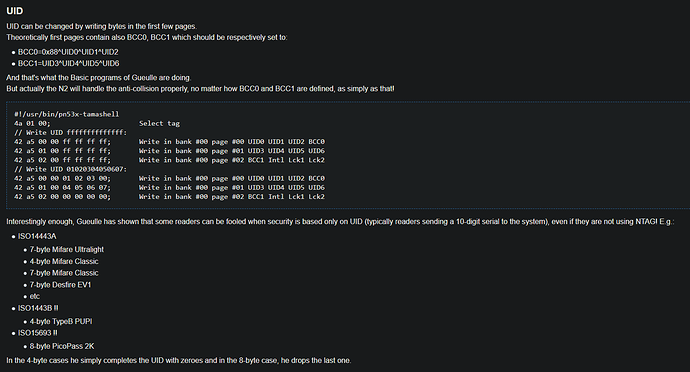Click the 8-byte PicoPass 2K item

pyautogui.click(x=62, y=346)
